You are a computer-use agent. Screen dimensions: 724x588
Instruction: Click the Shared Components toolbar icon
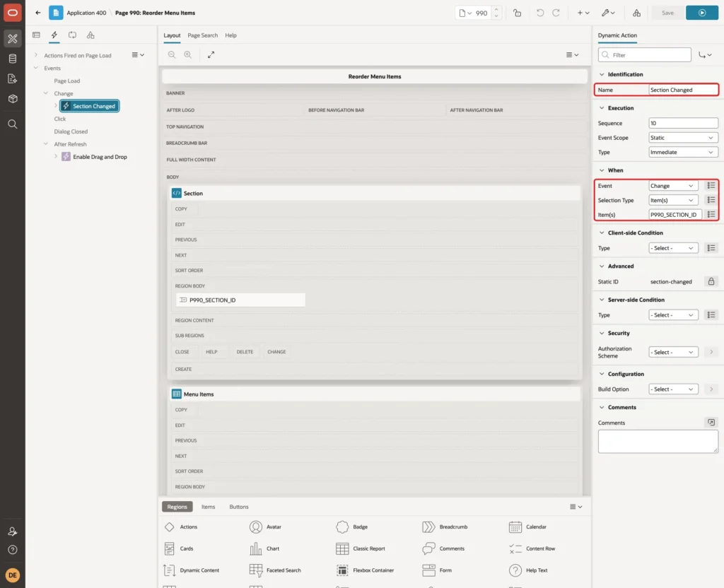(x=636, y=13)
